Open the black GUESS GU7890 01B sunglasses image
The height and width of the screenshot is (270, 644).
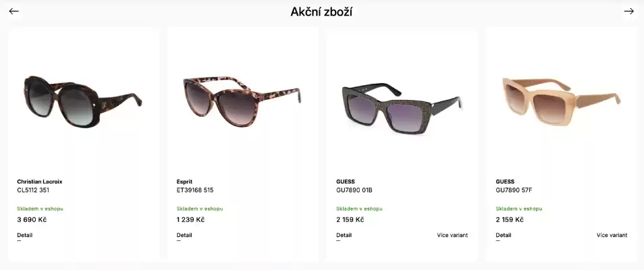[402, 109]
